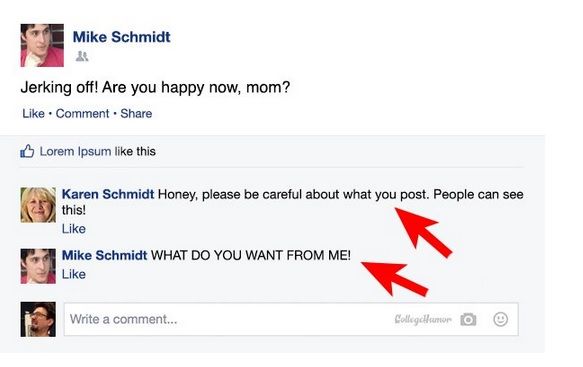Like the post by Mike Schmidt
583x367 pixels.
[33, 113]
